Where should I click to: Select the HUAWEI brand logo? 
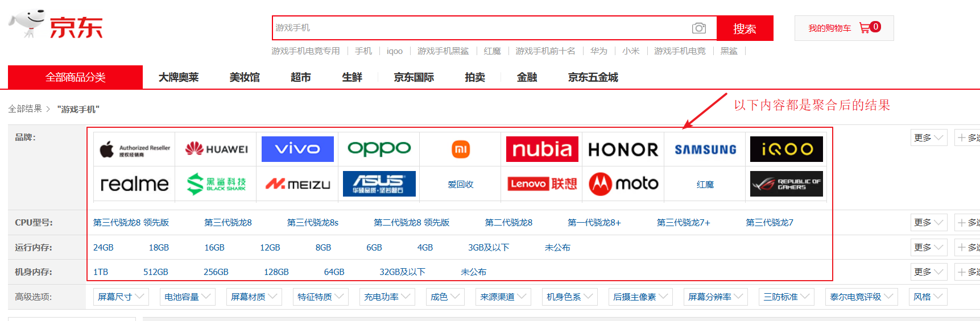[216, 149]
